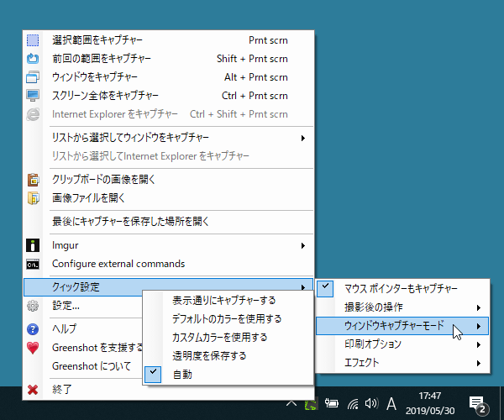504x420 pixels.
Task: Choose ウィンドウをキャプチャー menu item
Action: pos(169,77)
